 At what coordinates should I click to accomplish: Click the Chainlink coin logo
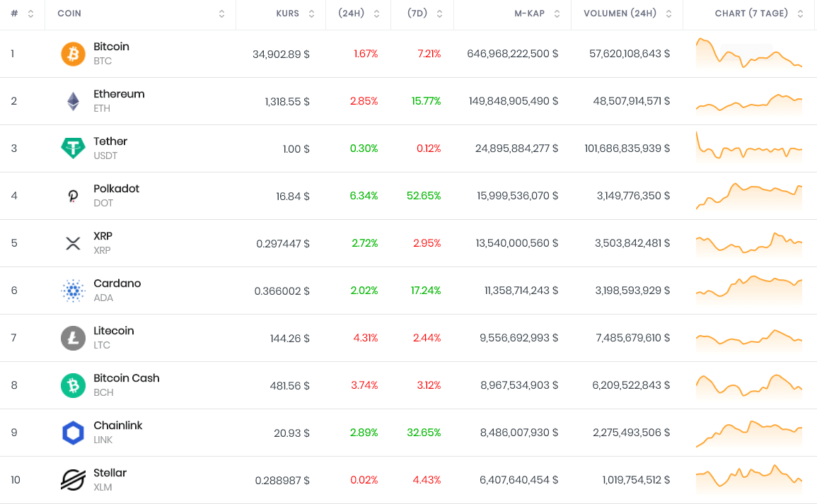click(x=73, y=433)
